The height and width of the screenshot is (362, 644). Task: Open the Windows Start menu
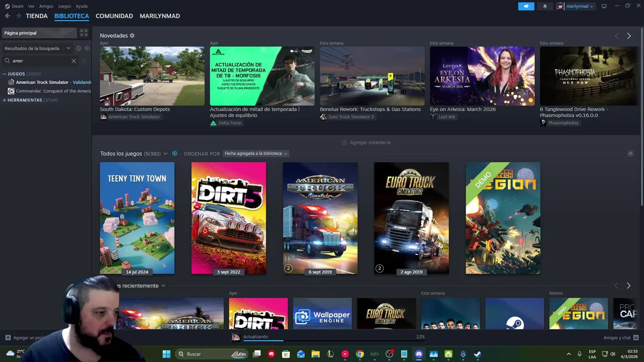point(166,354)
